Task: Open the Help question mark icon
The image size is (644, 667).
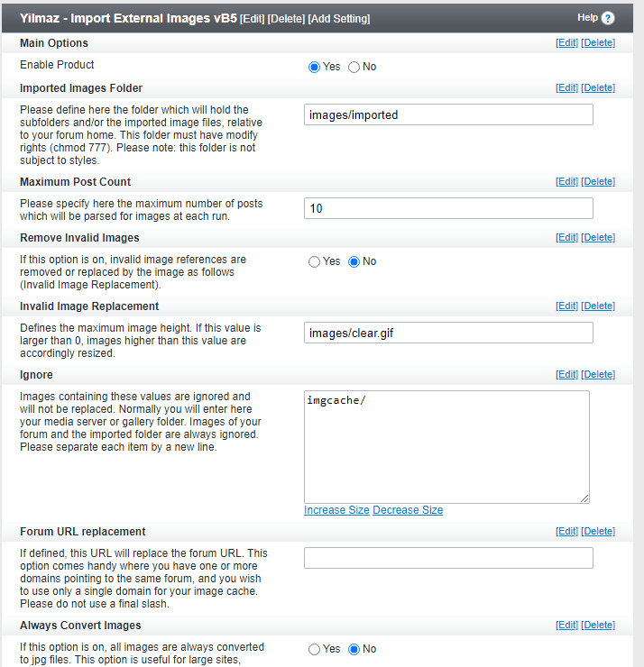Action: click(x=608, y=18)
